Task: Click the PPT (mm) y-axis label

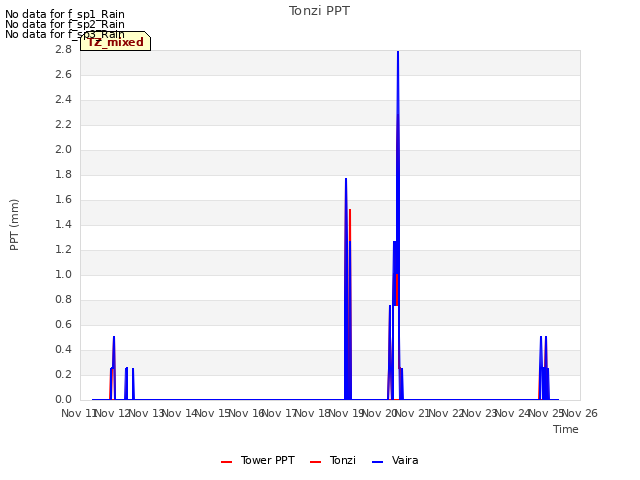Action: 14,225
